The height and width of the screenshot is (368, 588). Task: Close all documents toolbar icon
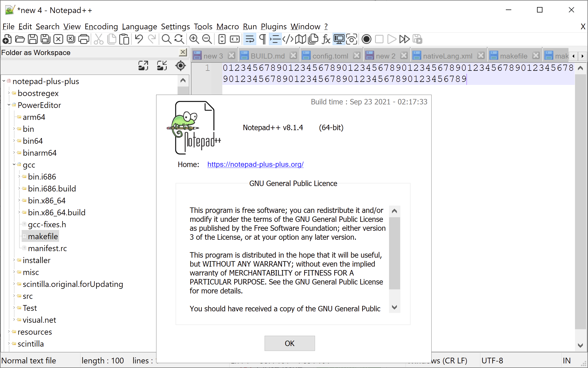click(x=71, y=39)
